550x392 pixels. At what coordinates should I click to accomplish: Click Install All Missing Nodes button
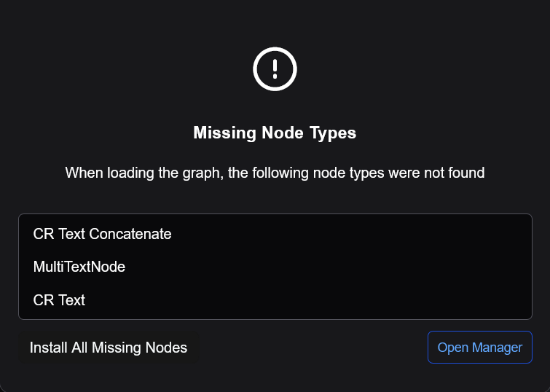109,348
